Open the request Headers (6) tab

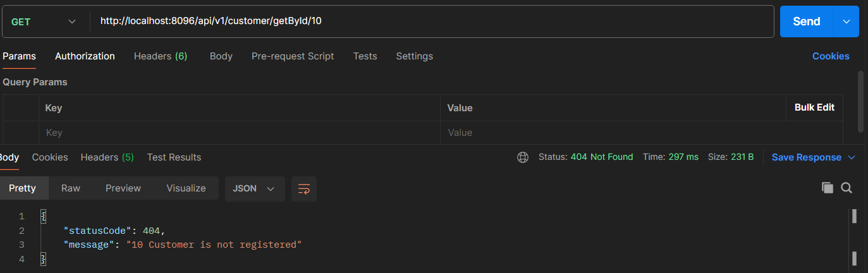[161, 56]
